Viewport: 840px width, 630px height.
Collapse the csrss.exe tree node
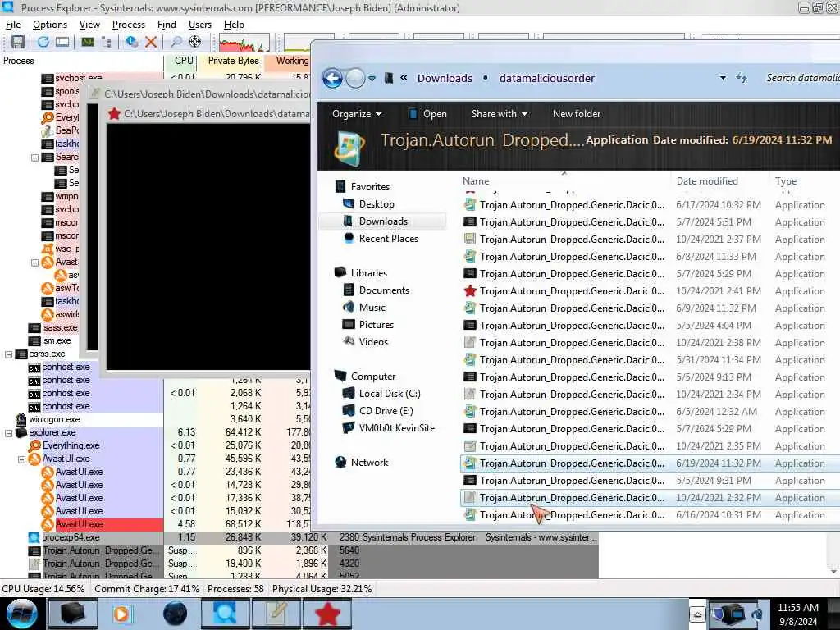8,354
